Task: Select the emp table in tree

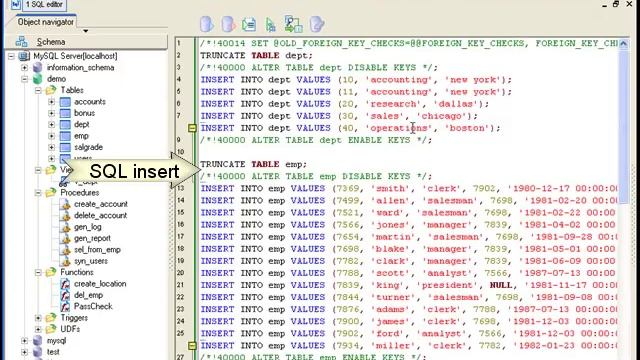Action: click(x=81, y=136)
